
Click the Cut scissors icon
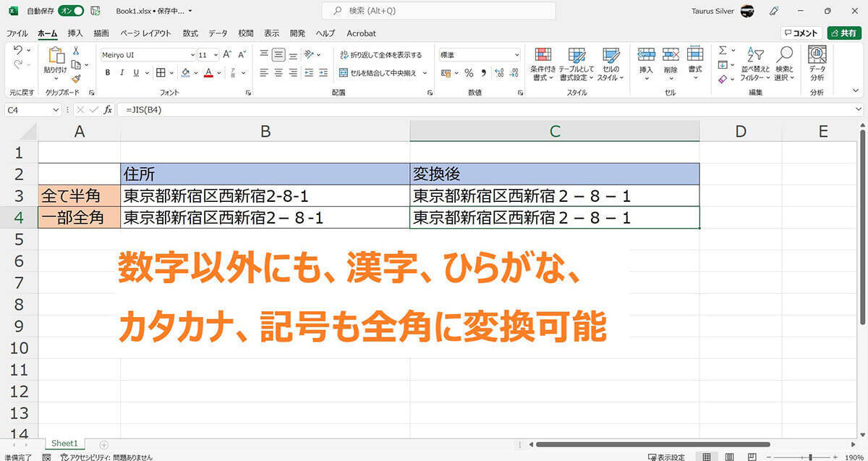pyautogui.click(x=76, y=51)
